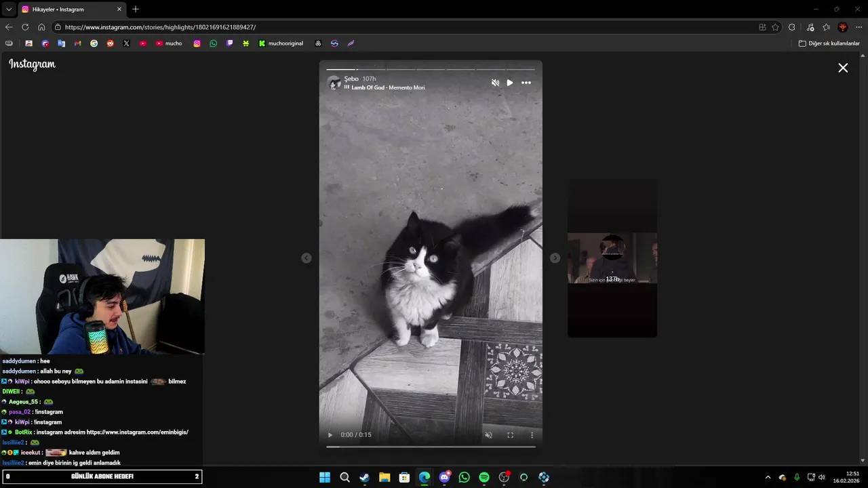Open browser extensions puzzle icon
868x488 pixels.
[x=792, y=27]
